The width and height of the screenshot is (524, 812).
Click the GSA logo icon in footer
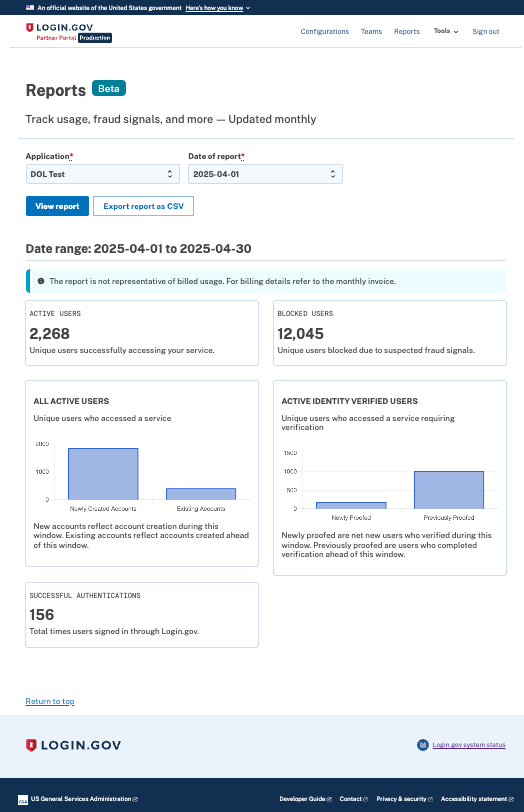click(23, 800)
